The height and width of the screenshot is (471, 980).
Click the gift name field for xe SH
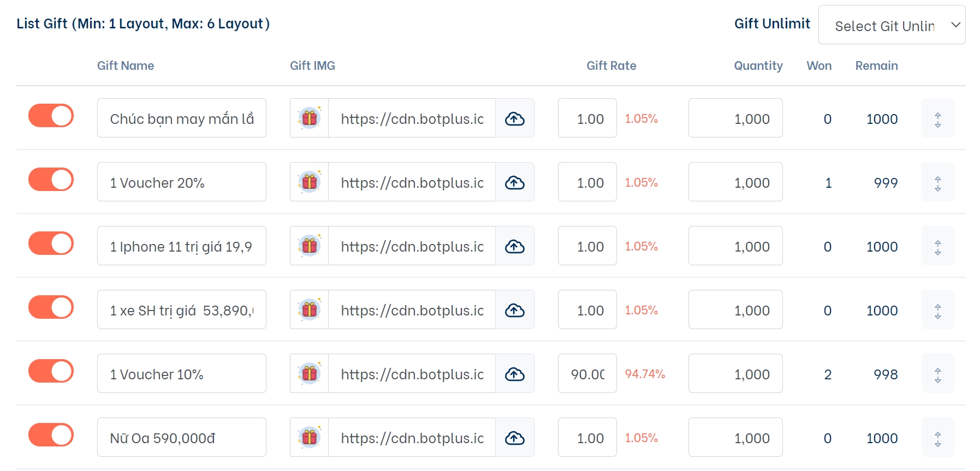[181, 310]
